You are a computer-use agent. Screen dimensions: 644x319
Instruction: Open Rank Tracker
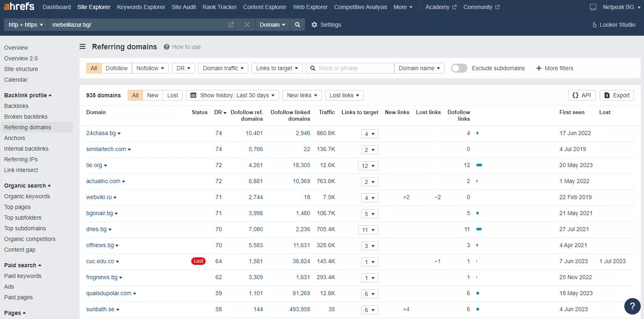[220, 7]
